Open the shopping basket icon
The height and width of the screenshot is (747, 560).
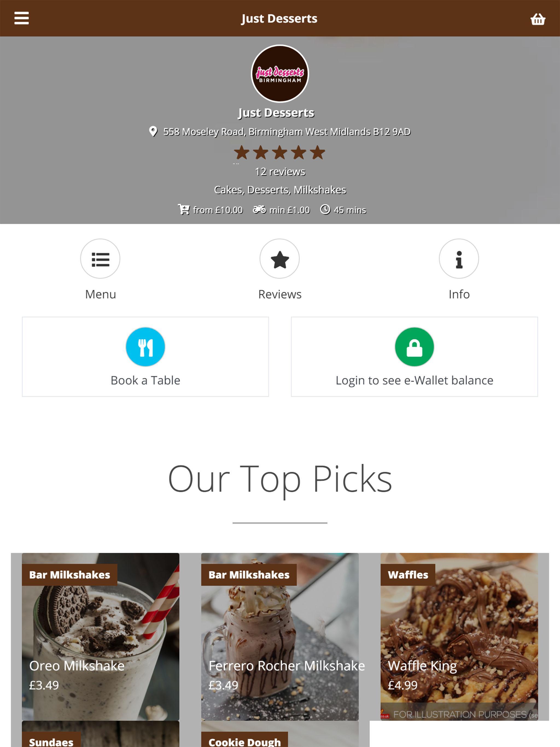538,19
